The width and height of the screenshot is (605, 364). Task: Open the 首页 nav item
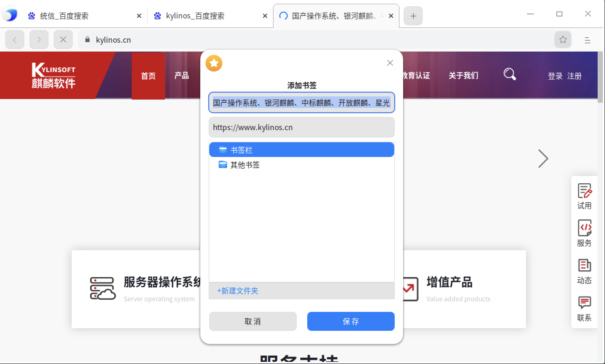pos(148,76)
